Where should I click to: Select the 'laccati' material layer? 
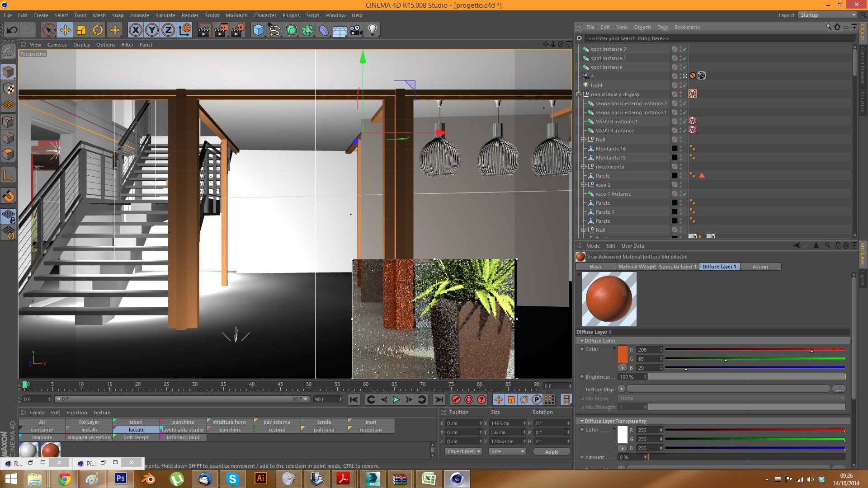[136, 430]
